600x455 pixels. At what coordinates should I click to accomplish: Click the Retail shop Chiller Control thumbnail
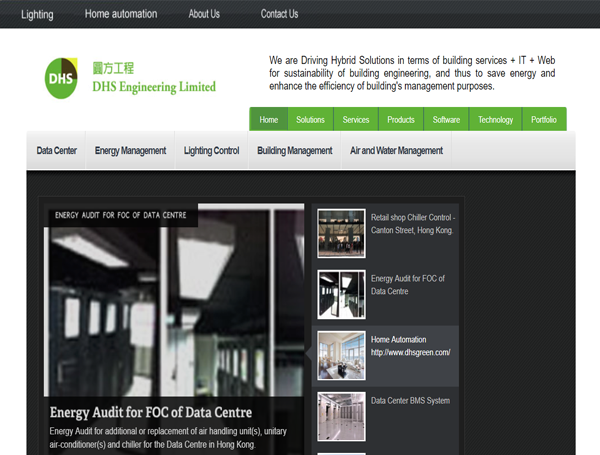click(x=341, y=233)
